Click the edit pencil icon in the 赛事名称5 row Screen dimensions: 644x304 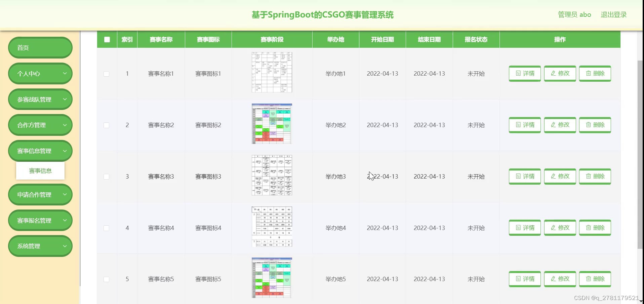coord(553,279)
